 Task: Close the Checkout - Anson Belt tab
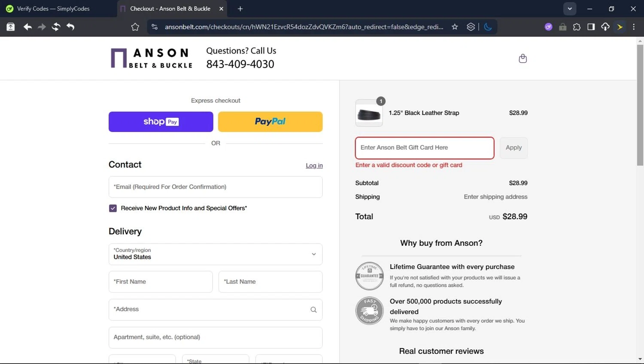click(221, 9)
